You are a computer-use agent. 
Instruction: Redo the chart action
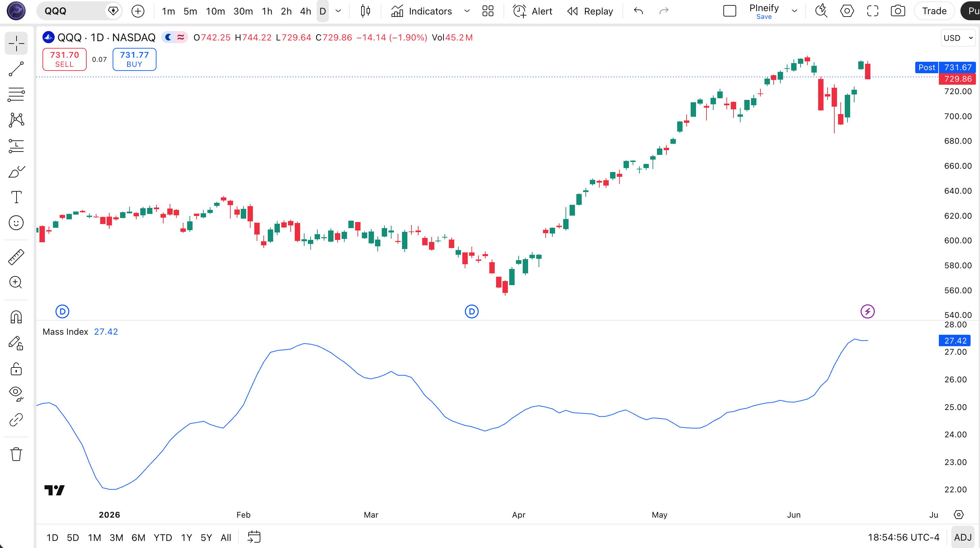pyautogui.click(x=664, y=11)
